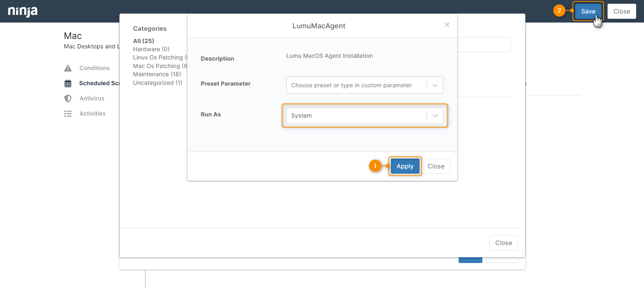Viewport: 644px width, 288px height.
Task: Select the All (25) category
Action: tap(144, 41)
